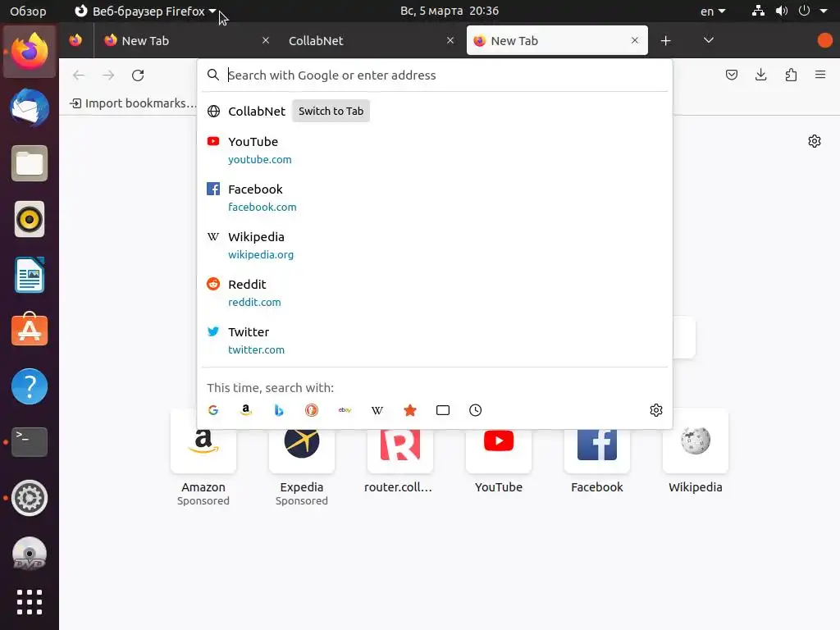840x630 pixels.
Task: Switch to CollabNet tab
Action: (x=370, y=41)
